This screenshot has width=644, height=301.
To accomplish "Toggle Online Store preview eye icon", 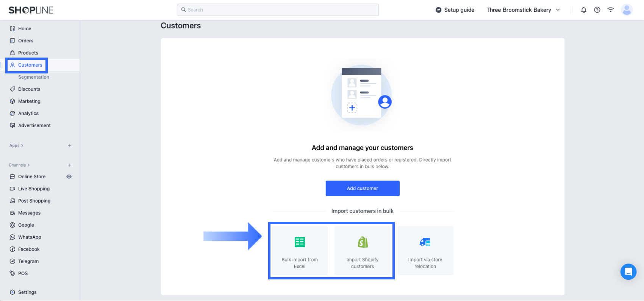I will (69, 176).
